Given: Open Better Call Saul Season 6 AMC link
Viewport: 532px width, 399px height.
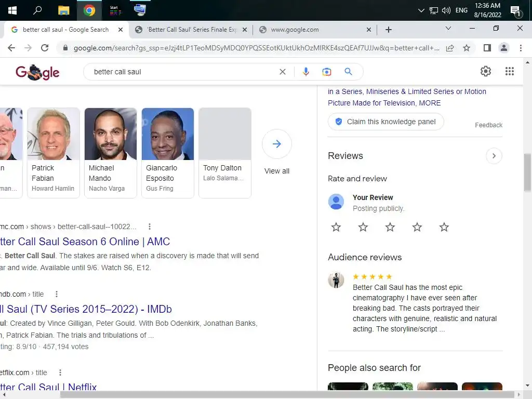Looking at the screenshot, I should click(85, 242).
